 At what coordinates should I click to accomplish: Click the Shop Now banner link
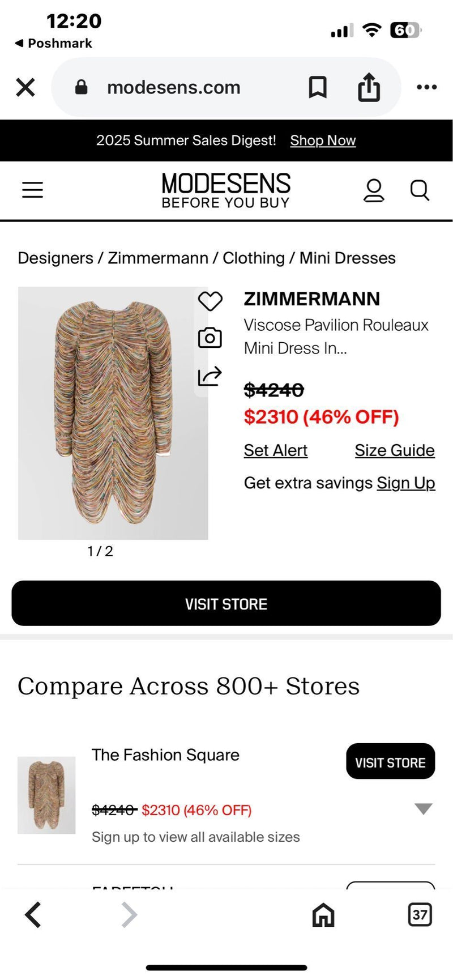(323, 140)
